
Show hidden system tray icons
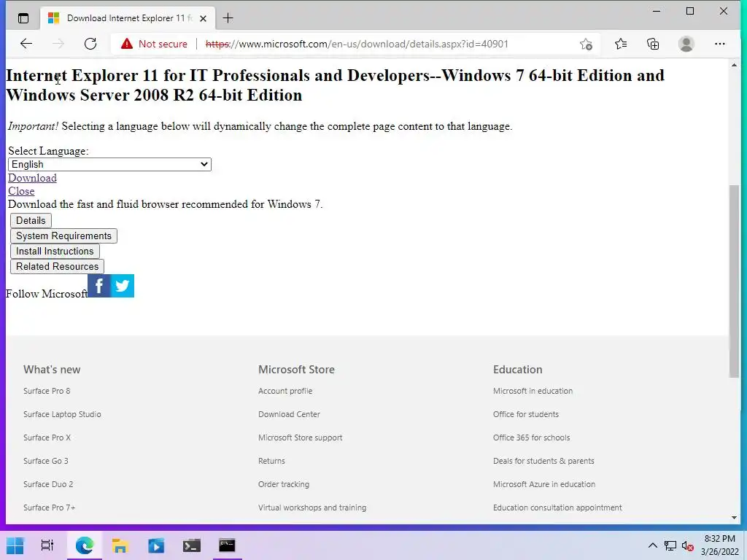(653, 545)
